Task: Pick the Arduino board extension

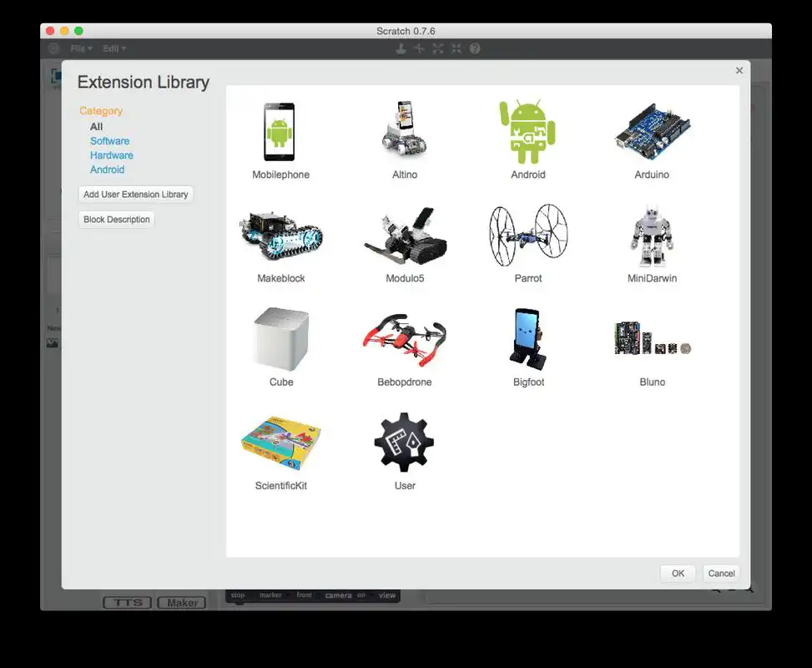Action: click(x=652, y=132)
